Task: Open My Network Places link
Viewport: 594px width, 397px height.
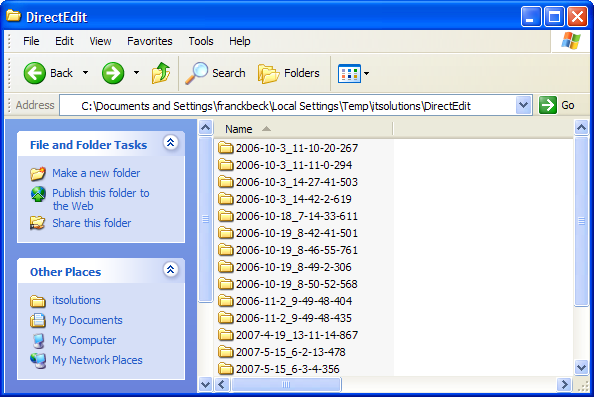Action: [97, 360]
